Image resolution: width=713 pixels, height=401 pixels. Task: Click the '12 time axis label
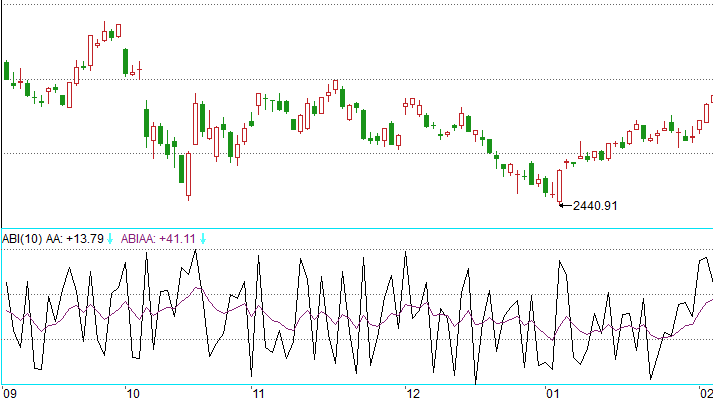point(413,393)
